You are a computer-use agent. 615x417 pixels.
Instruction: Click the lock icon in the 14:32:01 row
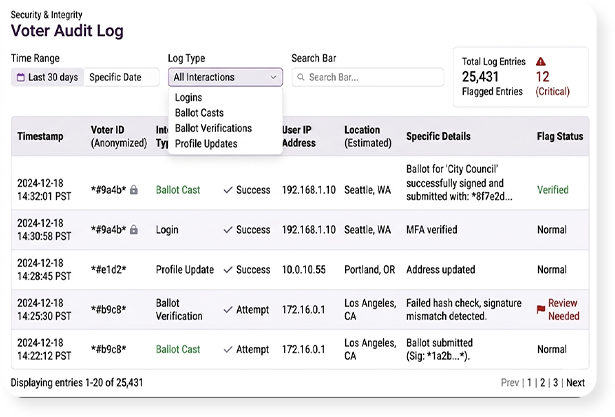point(134,190)
